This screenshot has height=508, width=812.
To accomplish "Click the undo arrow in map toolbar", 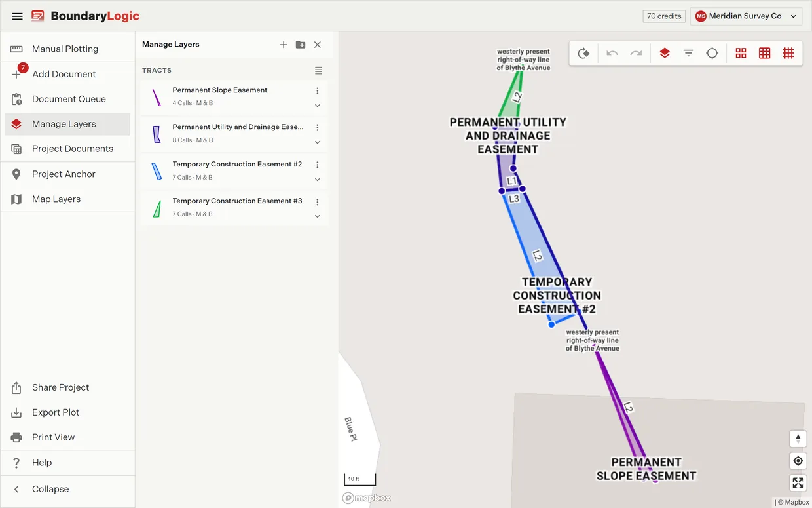I will click(x=612, y=54).
